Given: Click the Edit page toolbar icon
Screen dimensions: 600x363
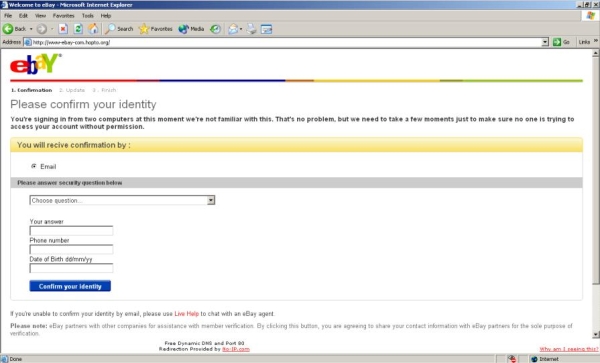Looking at the screenshot, I should pos(266,29).
